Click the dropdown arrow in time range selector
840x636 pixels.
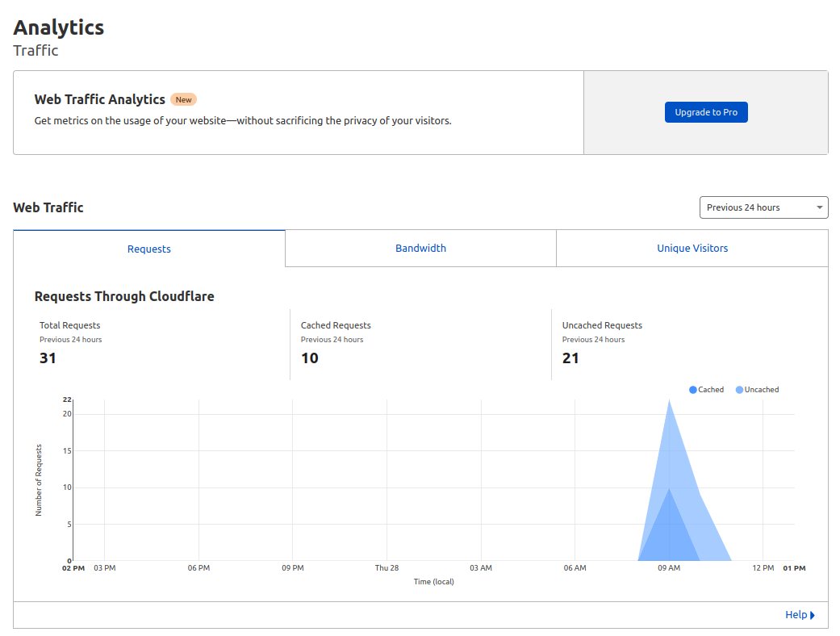point(820,207)
